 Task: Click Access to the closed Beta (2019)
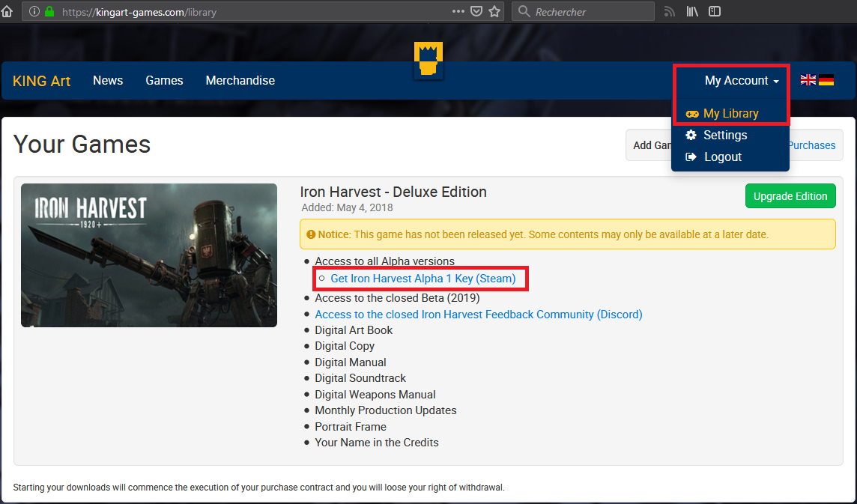point(397,298)
